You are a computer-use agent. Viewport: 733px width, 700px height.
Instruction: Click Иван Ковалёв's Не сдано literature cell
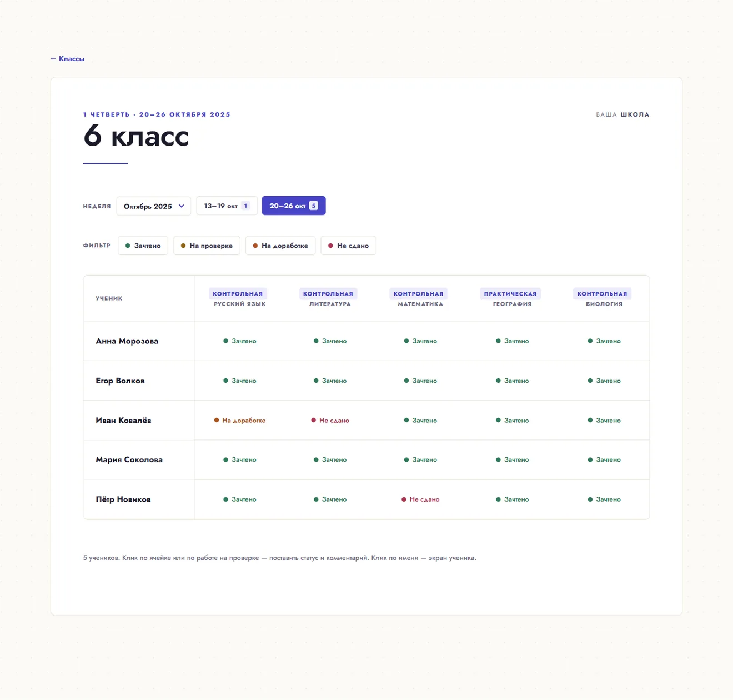(x=330, y=421)
